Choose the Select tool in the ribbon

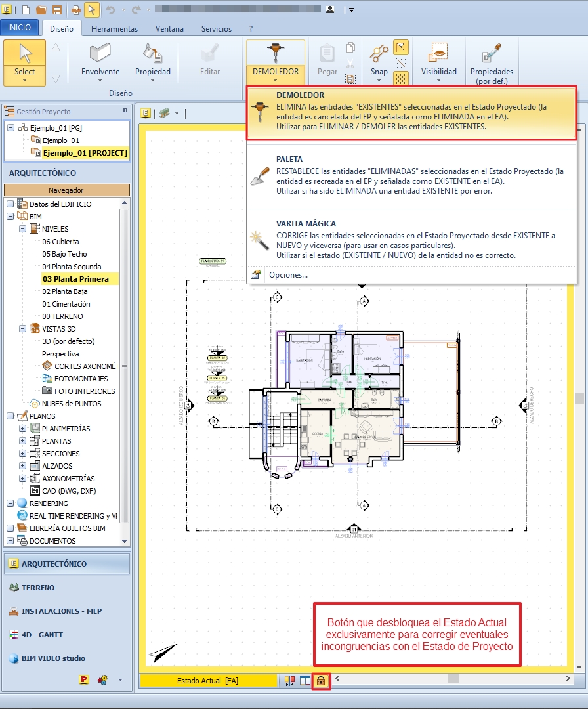24,62
